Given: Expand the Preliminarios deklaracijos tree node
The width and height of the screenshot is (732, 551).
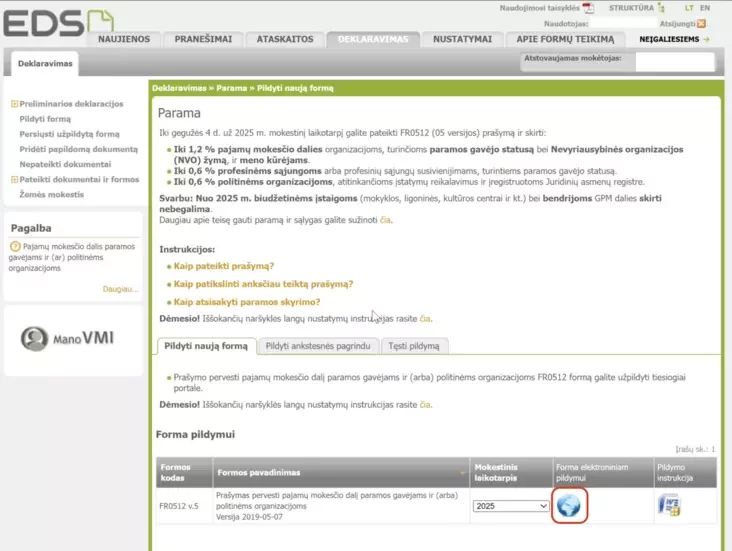Looking at the screenshot, I should point(14,104).
